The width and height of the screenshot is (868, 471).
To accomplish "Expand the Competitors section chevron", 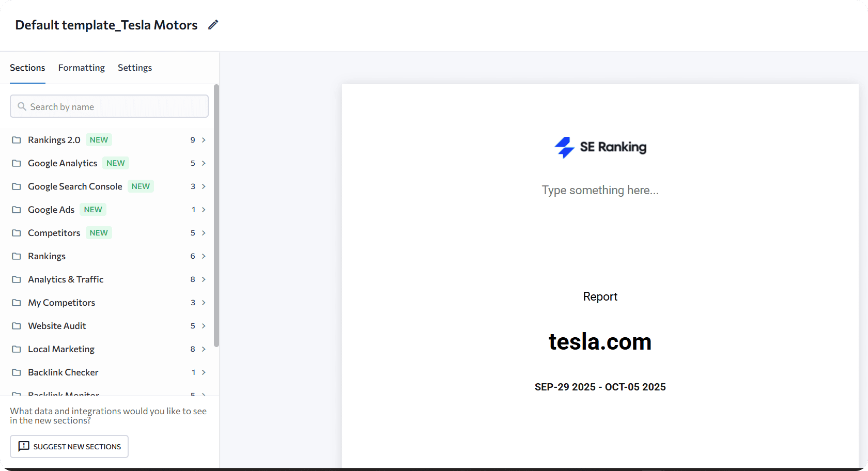I will click(x=204, y=233).
